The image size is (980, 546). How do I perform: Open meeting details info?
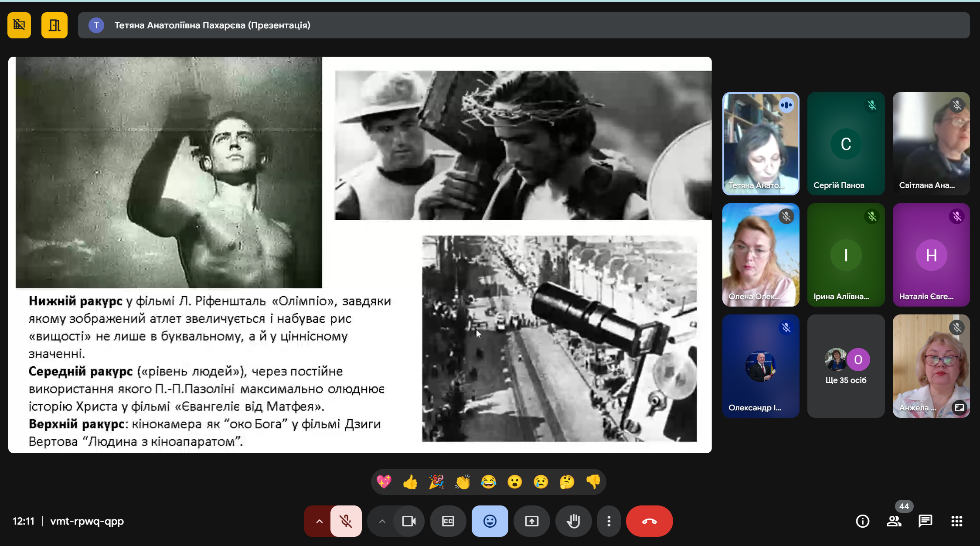click(863, 521)
